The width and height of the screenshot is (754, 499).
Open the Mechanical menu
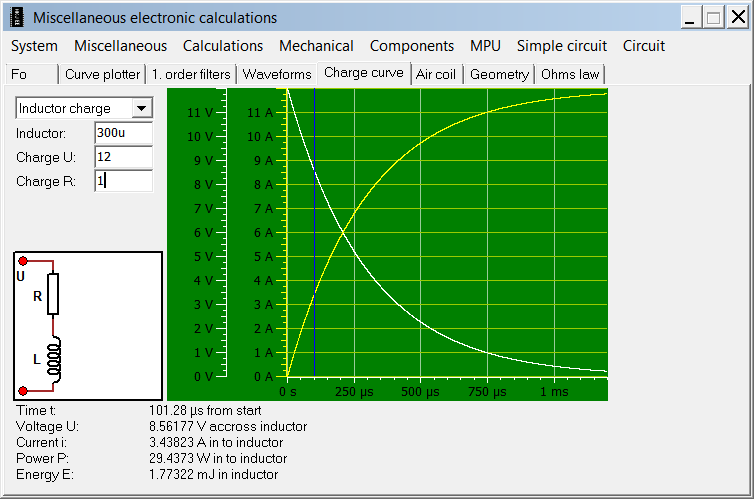316,46
